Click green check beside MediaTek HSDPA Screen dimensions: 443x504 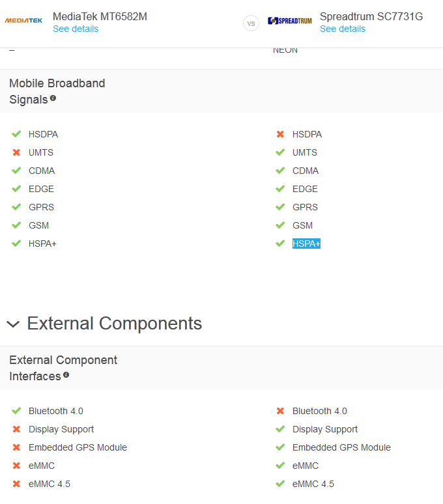[16, 134]
